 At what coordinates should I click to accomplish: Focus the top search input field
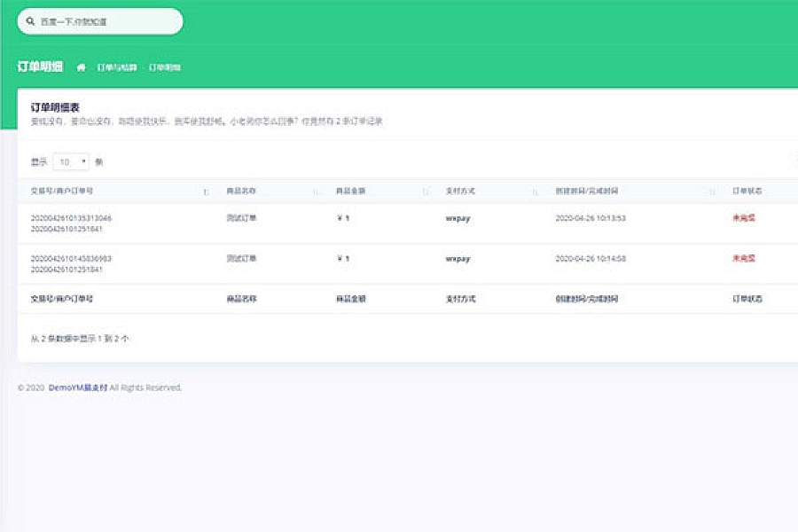[x=100, y=21]
